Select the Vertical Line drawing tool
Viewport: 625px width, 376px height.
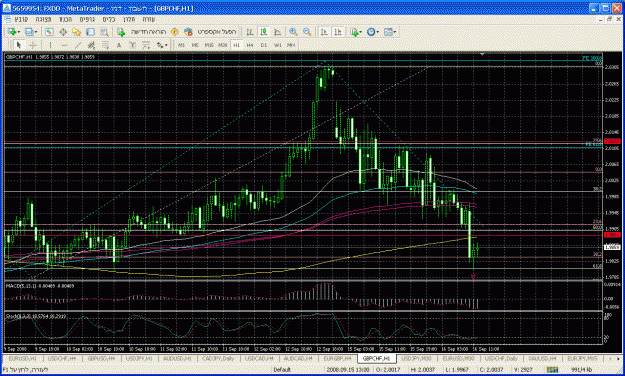[50, 45]
